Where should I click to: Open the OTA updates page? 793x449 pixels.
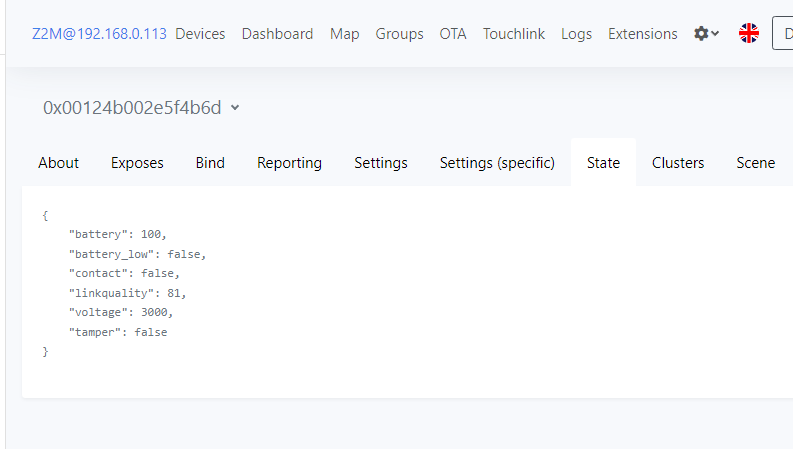point(453,34)
